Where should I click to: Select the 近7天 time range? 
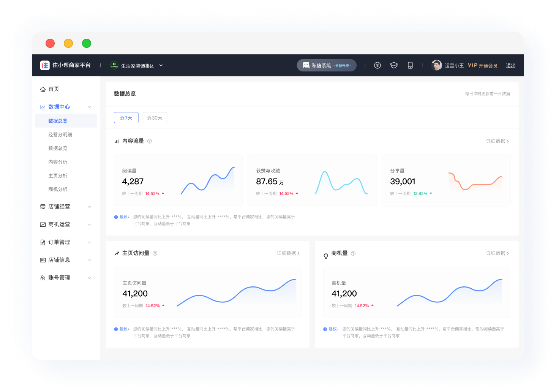(126, 118)
